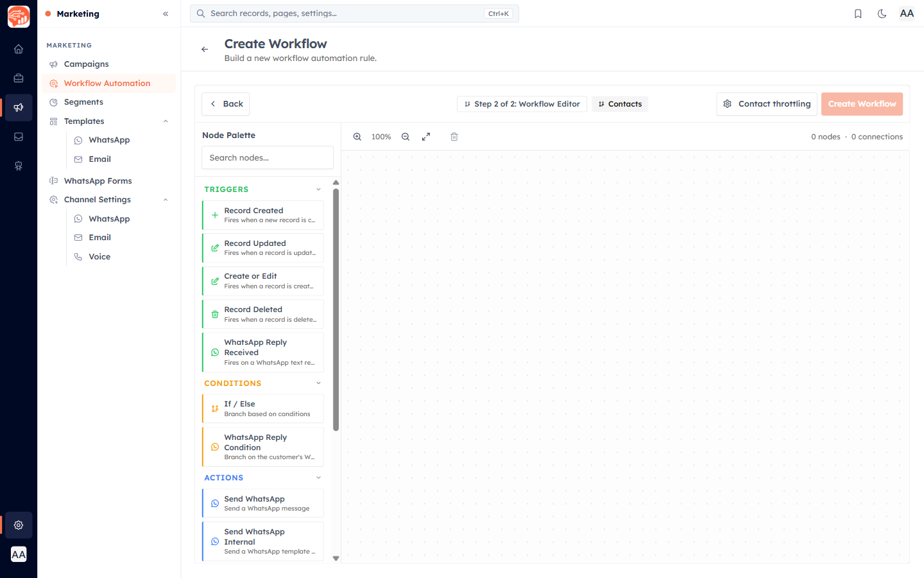Collapse the TRIGGERS group
This screenshot has width=924, height=578.
pos(318,189)
